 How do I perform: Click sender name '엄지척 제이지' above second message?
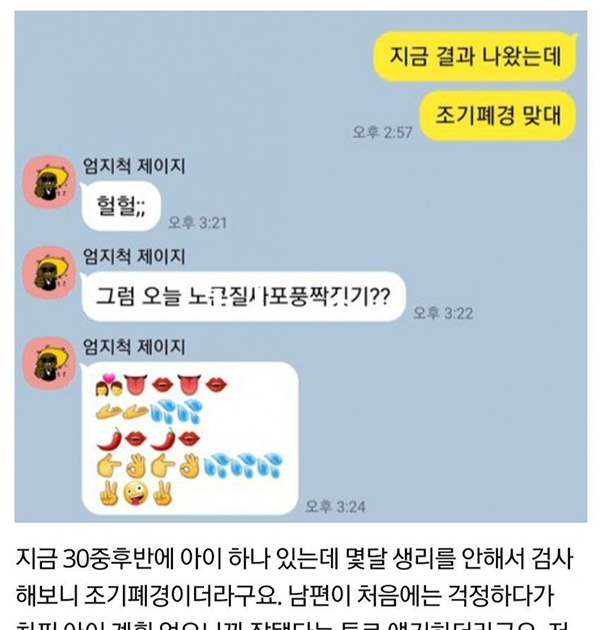[x=134, y=257]
